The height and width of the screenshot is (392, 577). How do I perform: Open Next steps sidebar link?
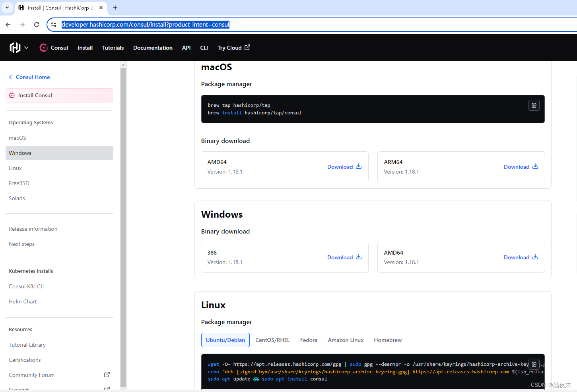tap(21, 244)
